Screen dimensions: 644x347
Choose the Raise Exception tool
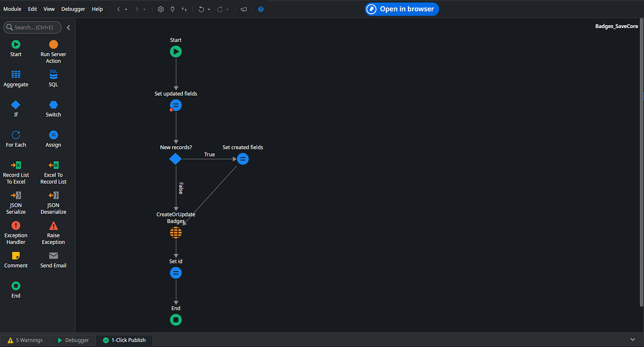(x=53, y=232)
